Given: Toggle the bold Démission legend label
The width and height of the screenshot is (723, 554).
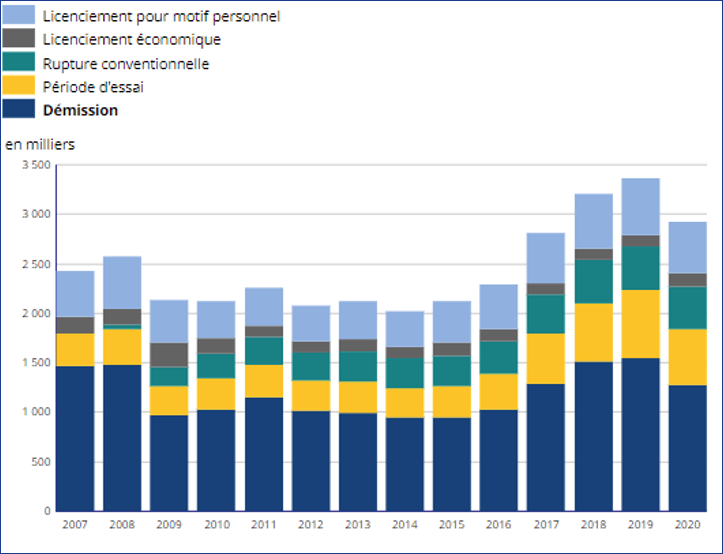Looking at the screenshot, I should (x=80, y=110).
